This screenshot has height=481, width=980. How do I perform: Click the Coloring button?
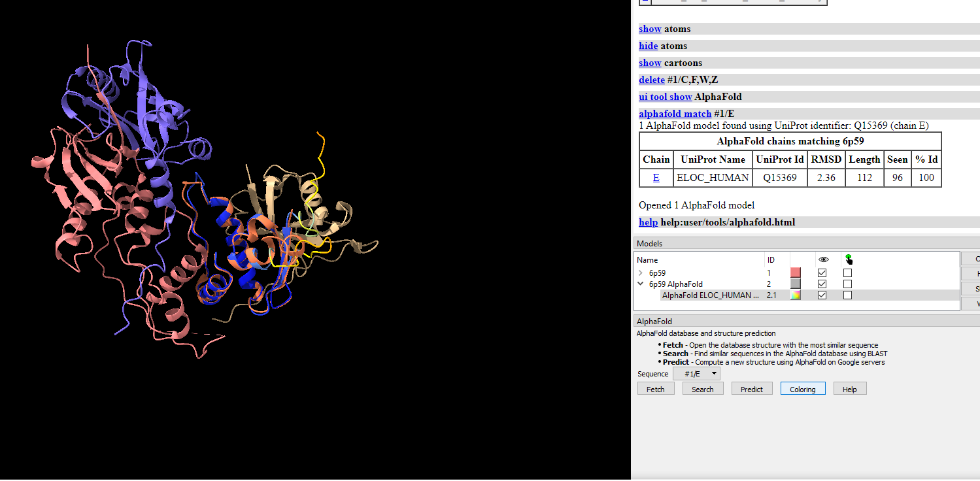[x=802, y=389]
